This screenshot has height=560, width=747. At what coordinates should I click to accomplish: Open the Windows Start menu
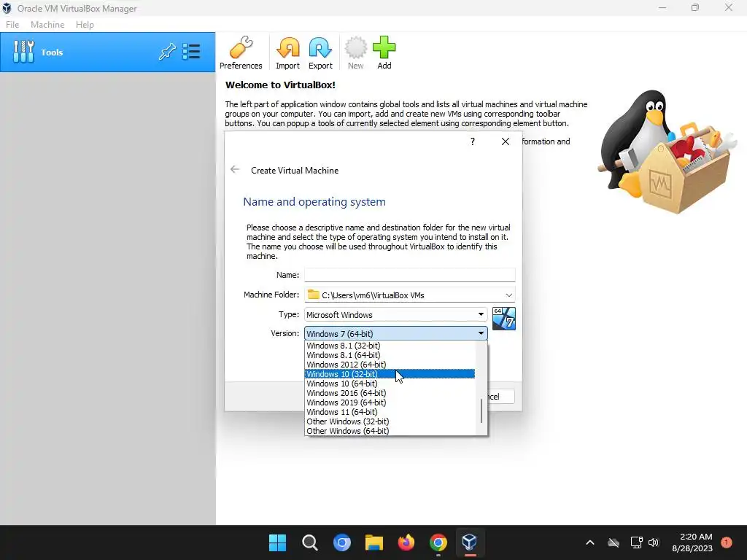coord(277,542)
